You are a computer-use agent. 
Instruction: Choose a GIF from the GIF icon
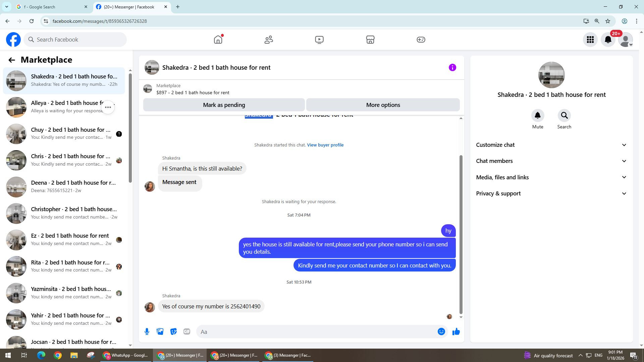coord(187,332)
